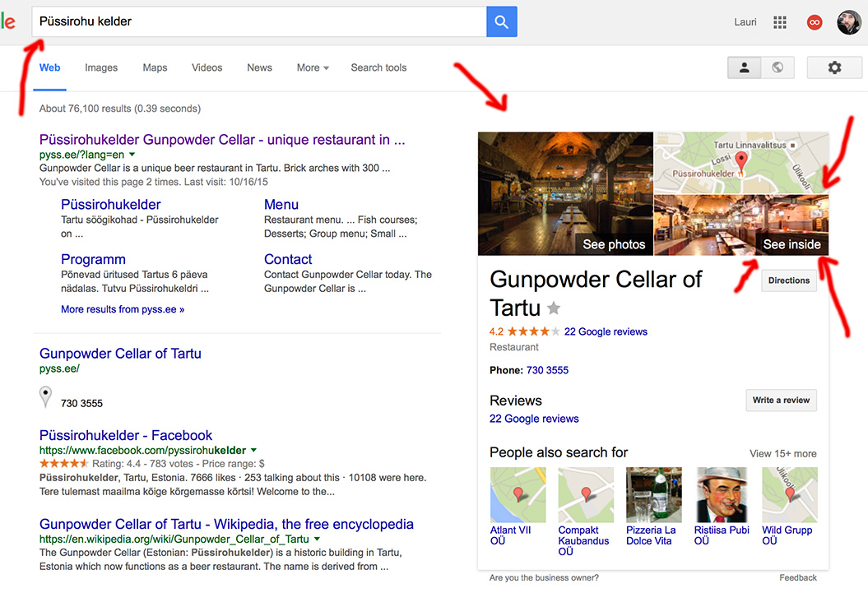Expand the arrow next to pyss.ee/?lang=en
The height and width of the screenshot is (593, 868).
132,155
